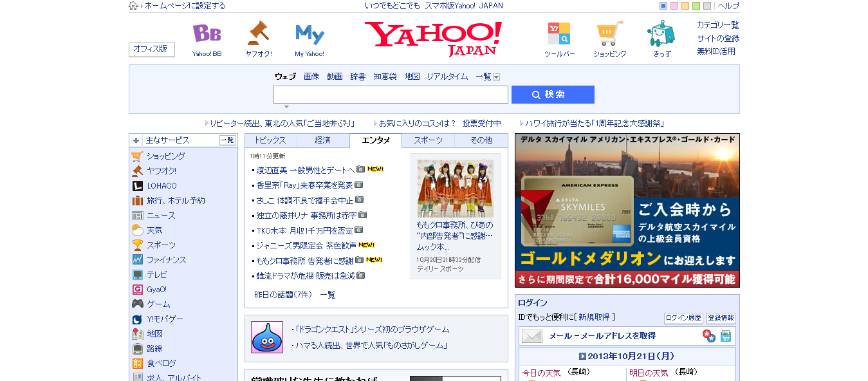The image size is (868, 381).
Task: Switch to the 経済 tab
Action: point(323,140)
